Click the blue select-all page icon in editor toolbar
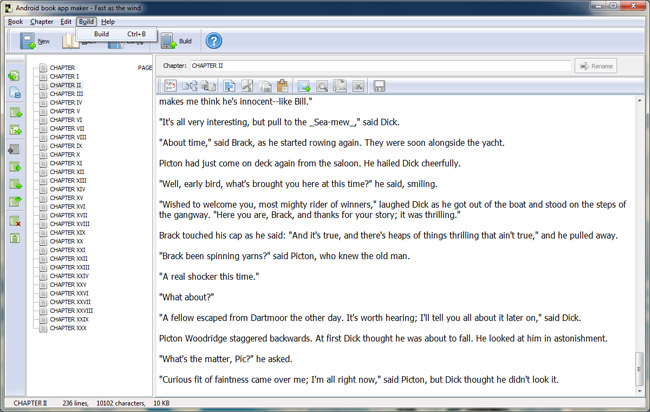Viewport: 650px width, 412px height. click(229, 86)
